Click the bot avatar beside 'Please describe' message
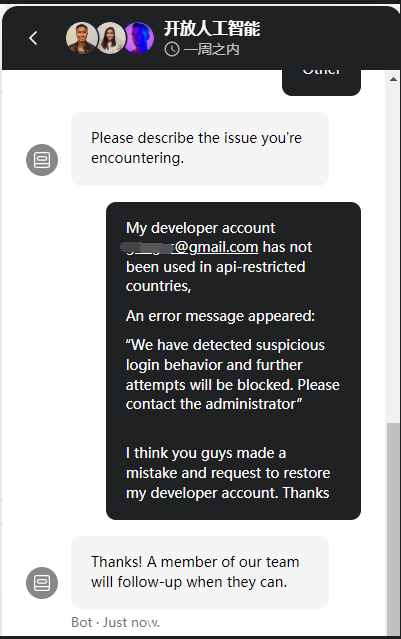The width and height of the screenshot is (401, 639). [42, 160]
